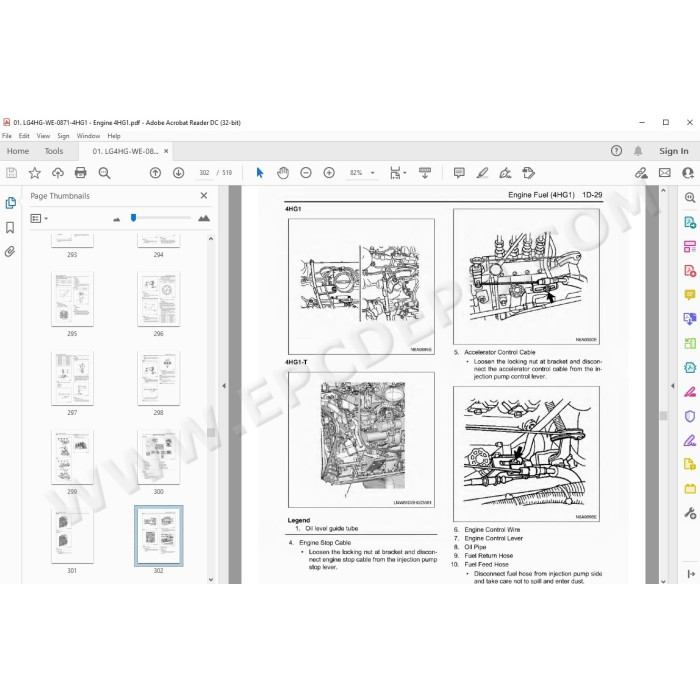The width and height of the screenshot is (700, 700).
Task: Select the Highlight text tool
Action: (482, 173)
